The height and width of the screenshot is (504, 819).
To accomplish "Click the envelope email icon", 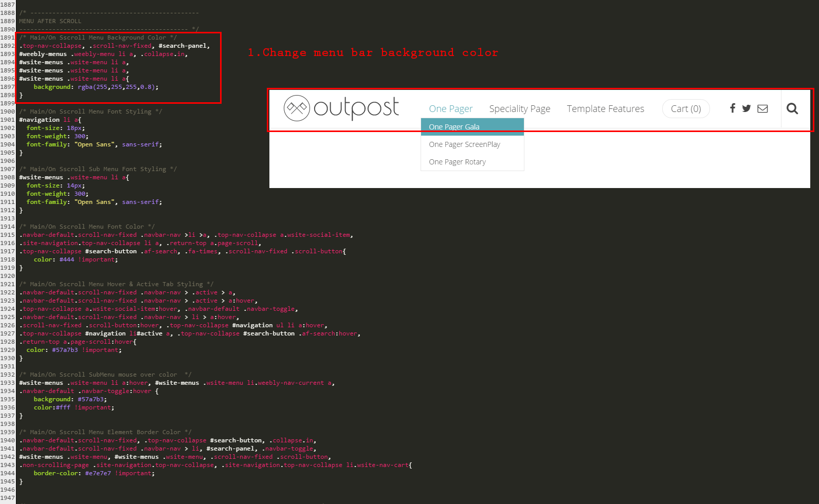I will click(x=762, y=108).
